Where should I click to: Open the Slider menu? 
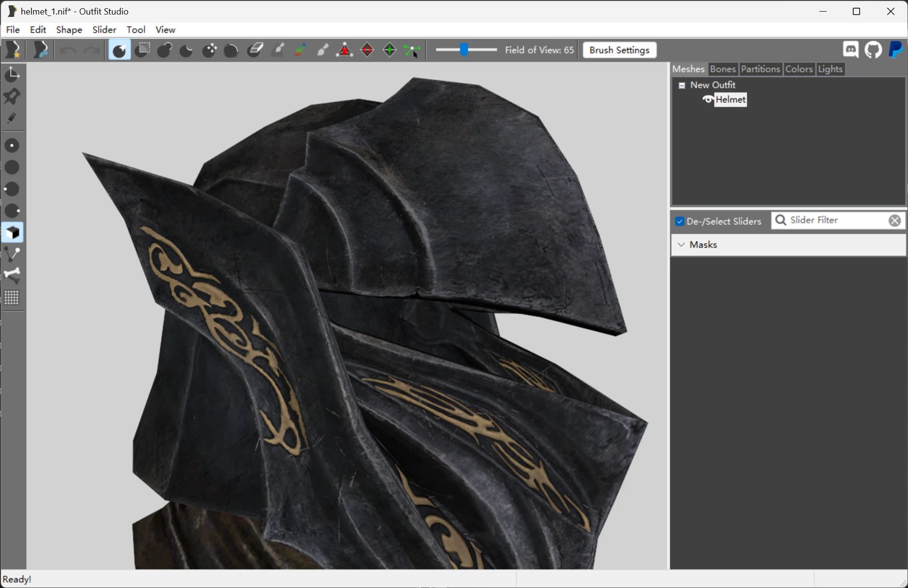[104, 30]
